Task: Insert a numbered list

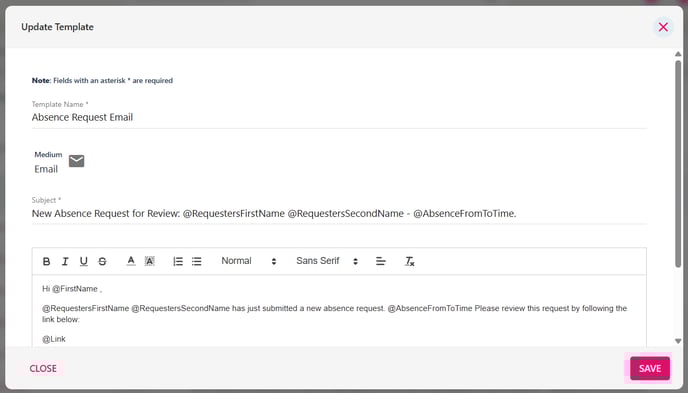Action: point(178,261)
